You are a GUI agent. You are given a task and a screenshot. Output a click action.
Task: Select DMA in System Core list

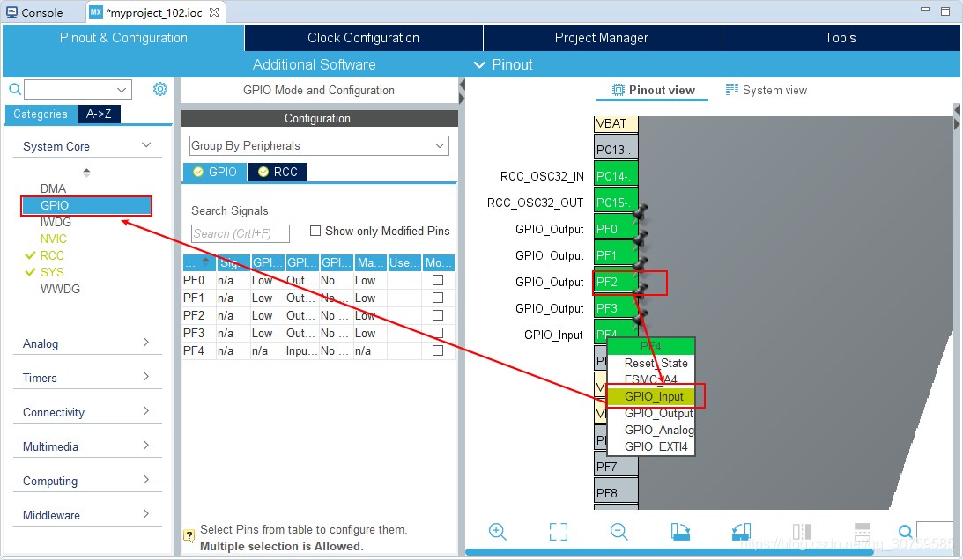point(53,188)
